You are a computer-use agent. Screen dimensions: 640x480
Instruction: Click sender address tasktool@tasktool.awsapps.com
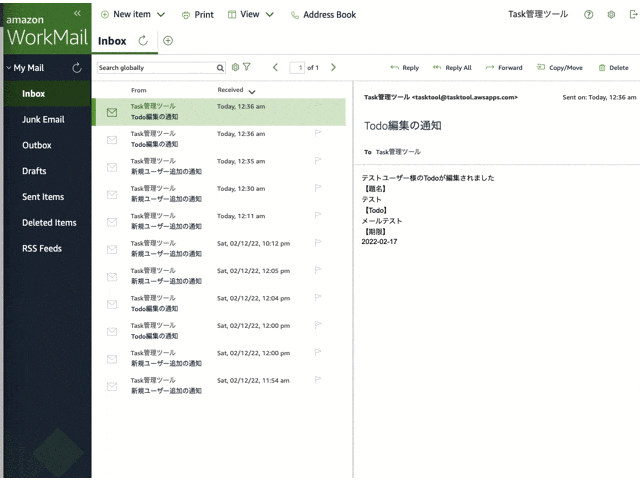pyautogui.click(x=465, y=97)
